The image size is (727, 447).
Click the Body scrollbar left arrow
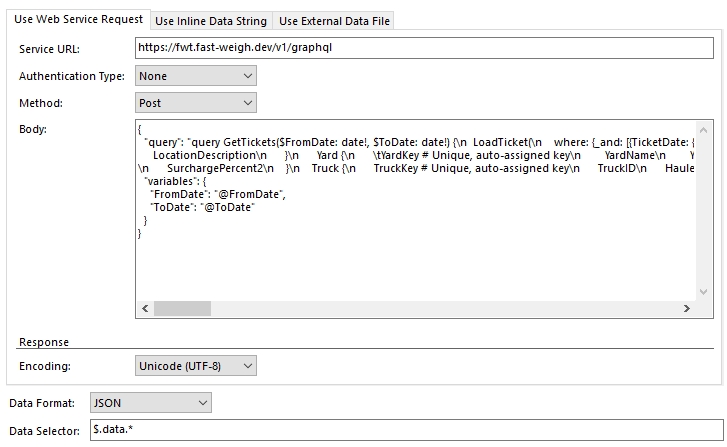click(x=144, y=309)
